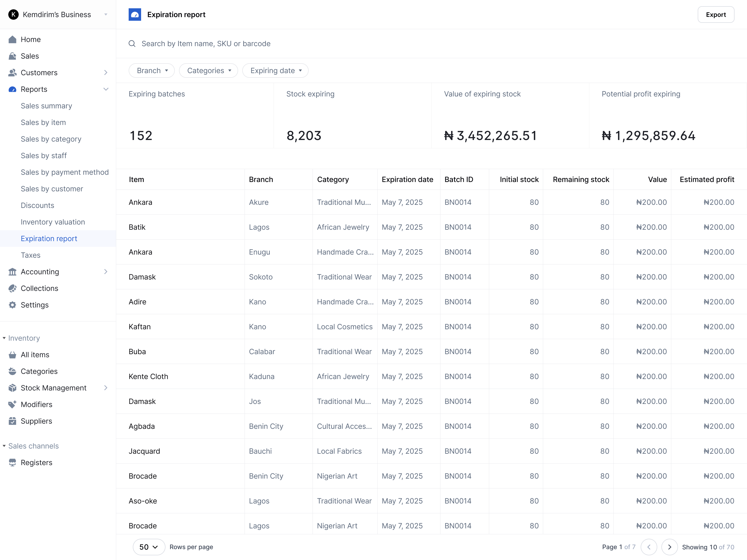Click the Suppliers icon

(x=12, y=421)
